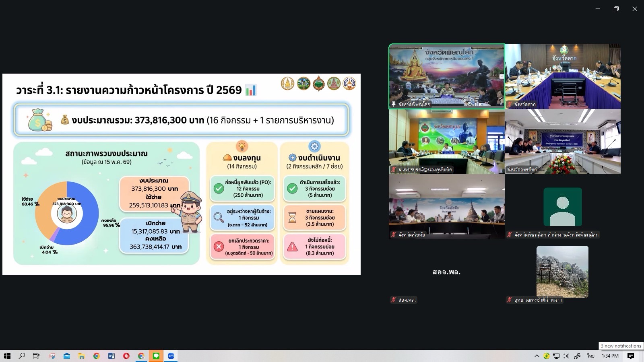Image resolution: width=644 pixels, height=362 pixels.
Task: Open the Zoom app in the taskbar
Action: click(171, 356)
